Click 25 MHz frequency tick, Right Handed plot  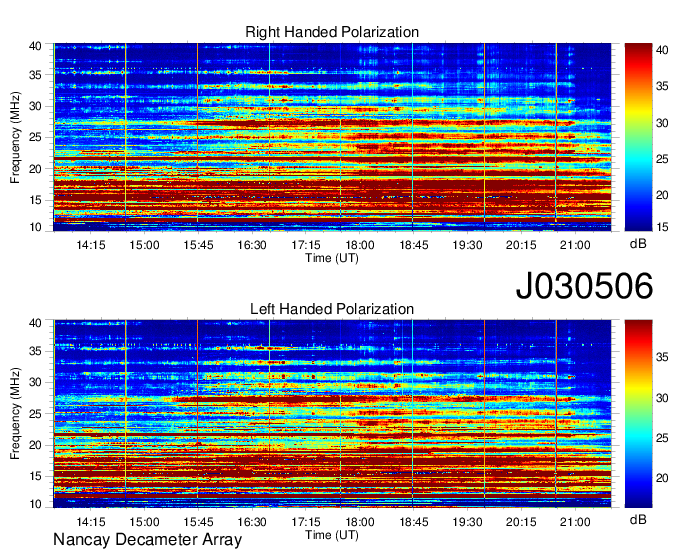35,137
